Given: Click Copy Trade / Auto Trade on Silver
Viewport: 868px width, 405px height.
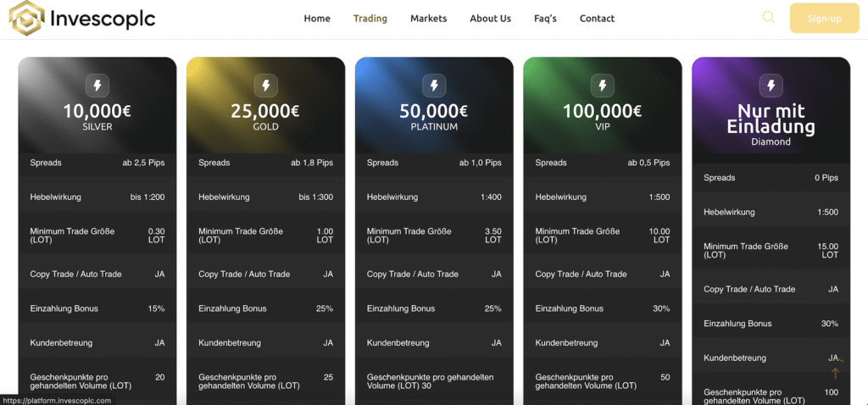Looking at the screenshot, I should 75,274.
